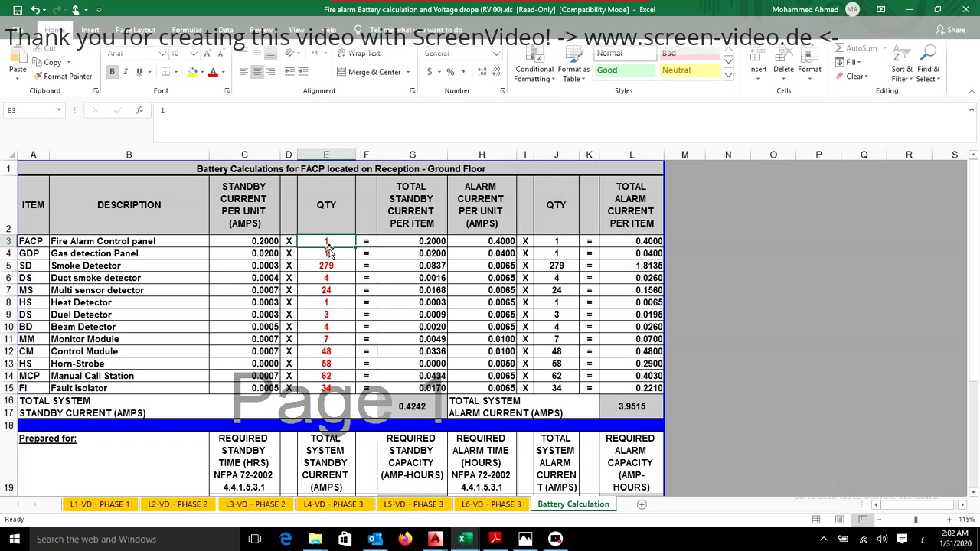Toggle Bold formatting
This screenshot has height=551, width=980.
112,72
